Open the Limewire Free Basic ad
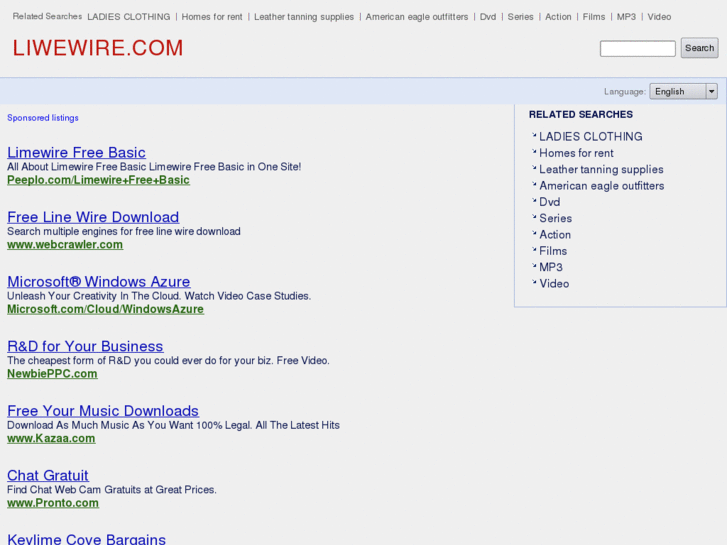Image resolution: width=727 pixels, height=545 pixels. tap(77, 153)
